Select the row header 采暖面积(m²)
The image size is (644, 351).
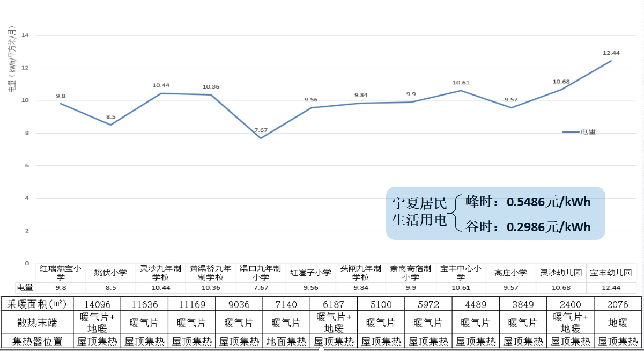pyautogui.click(x=37, y=304)
